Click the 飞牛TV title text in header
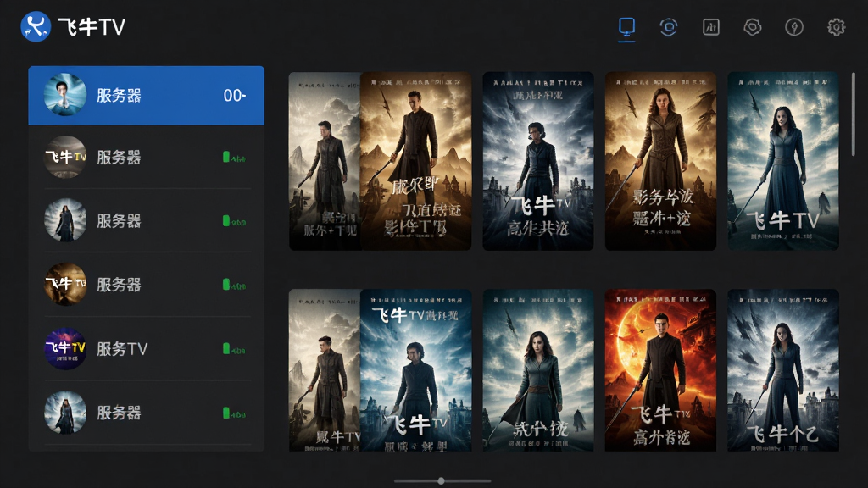Screen dimensions: 868x488 coord(92,27)
